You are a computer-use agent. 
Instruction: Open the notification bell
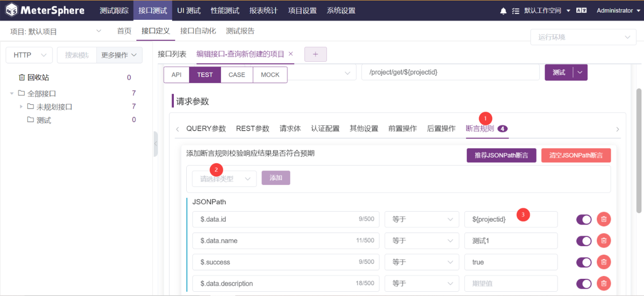503,11
